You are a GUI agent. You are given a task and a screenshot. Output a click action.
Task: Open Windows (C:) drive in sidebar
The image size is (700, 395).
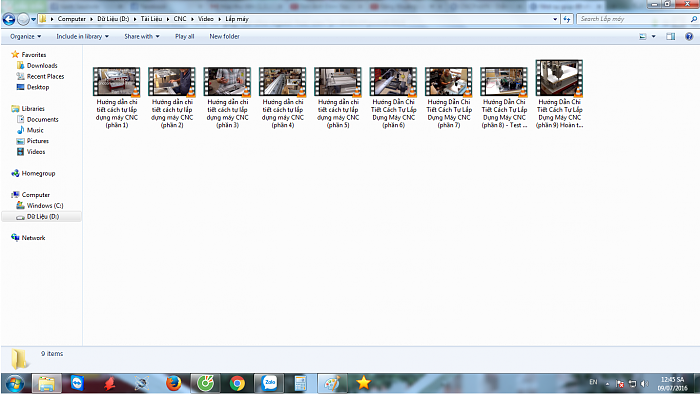pyautogui.click(x=45, y=206)
